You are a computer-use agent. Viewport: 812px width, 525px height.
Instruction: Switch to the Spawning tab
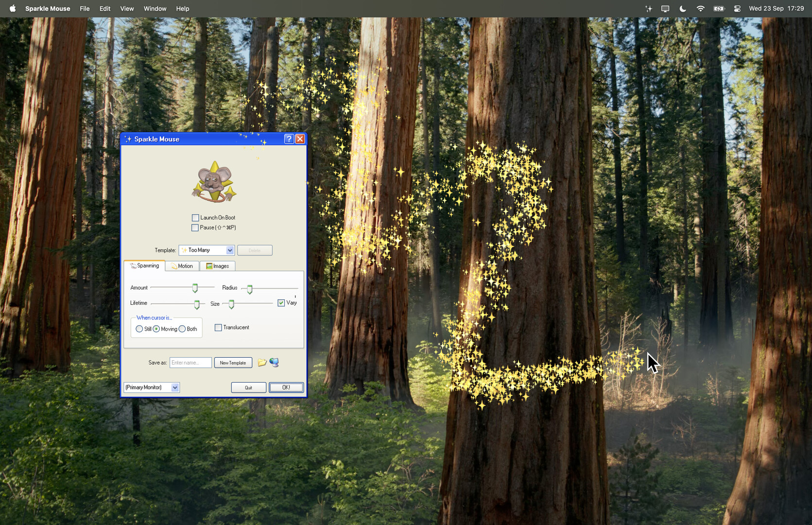[x=144, y=266]
